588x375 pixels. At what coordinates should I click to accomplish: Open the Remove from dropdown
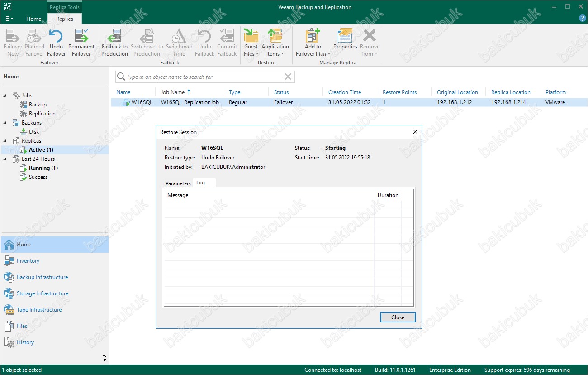click(370, 43)
